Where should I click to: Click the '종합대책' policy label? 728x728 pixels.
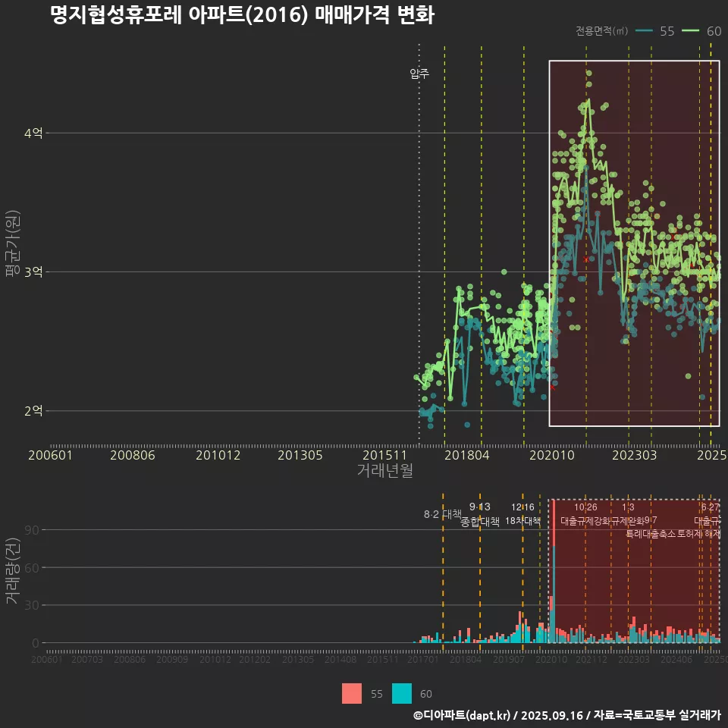click(x=479, y=522)
